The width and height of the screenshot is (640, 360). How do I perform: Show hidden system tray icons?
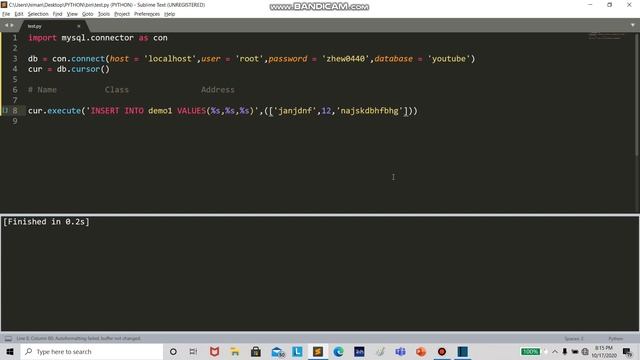[x=555, y=351]
